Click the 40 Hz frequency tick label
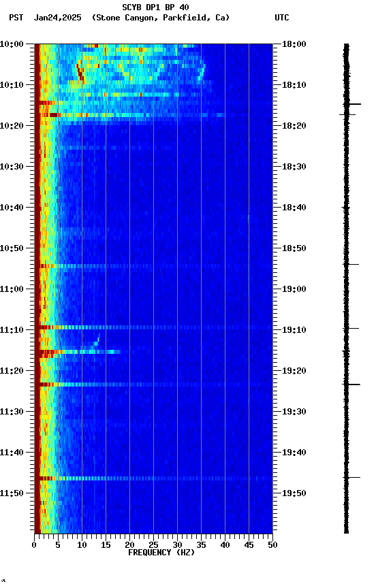 click(x=225, y=545)
